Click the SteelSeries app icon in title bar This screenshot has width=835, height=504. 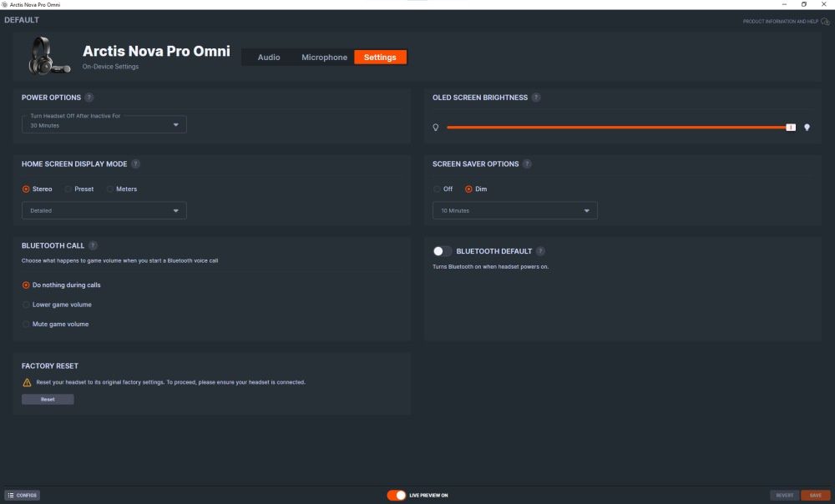point(4,4)
